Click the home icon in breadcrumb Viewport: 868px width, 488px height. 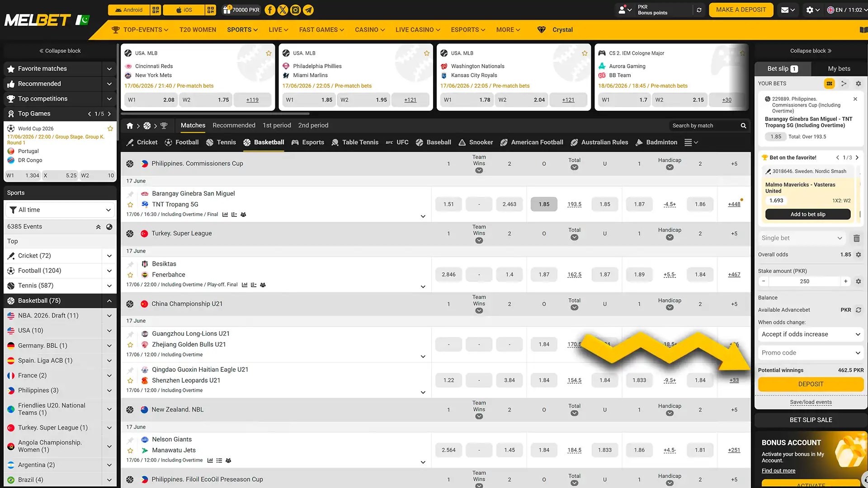pos(130,126)
